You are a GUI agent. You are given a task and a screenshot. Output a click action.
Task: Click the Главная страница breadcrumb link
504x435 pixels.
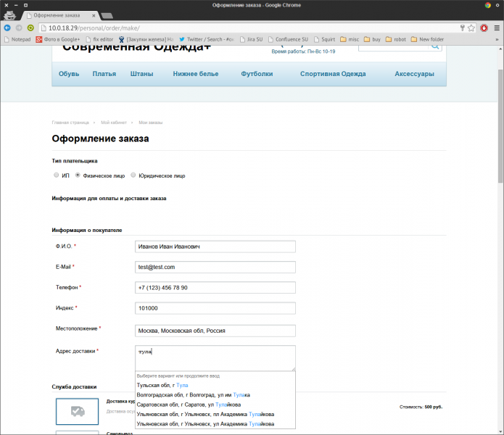pyautogui.click(x=70, y=123)
